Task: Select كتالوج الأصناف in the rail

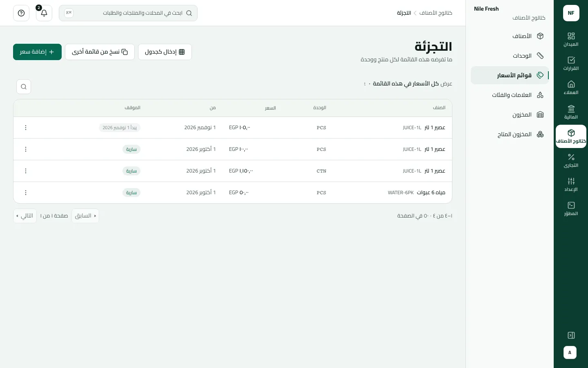Action: (571, 137)
